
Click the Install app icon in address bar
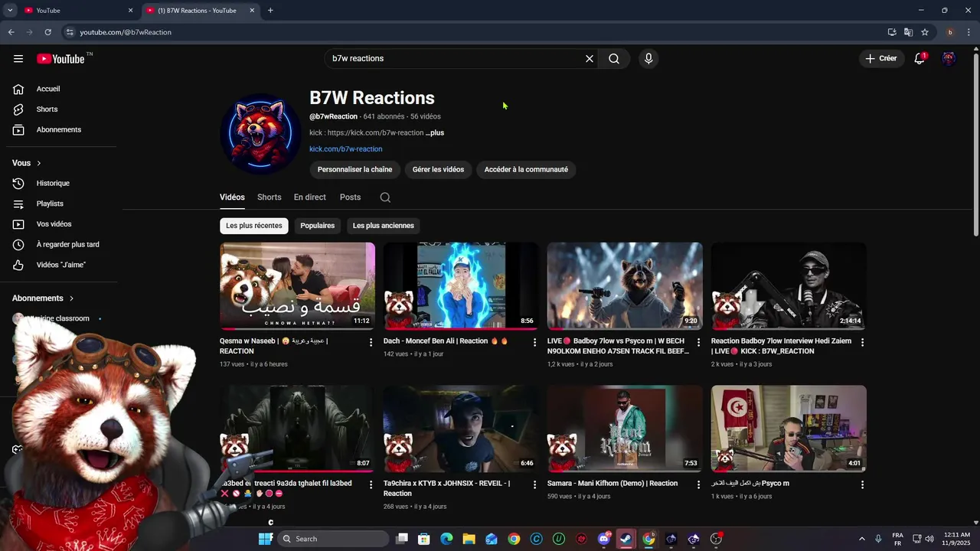click(892, 32)
